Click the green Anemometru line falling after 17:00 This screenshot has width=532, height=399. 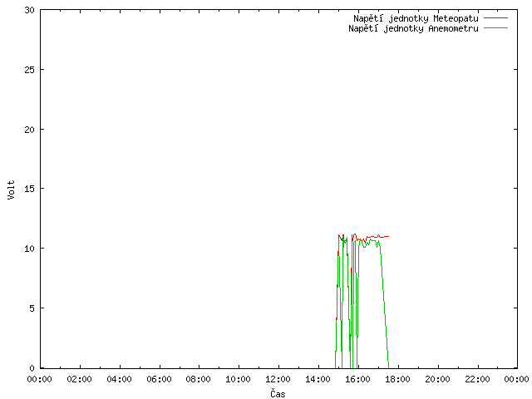[384, 302]
